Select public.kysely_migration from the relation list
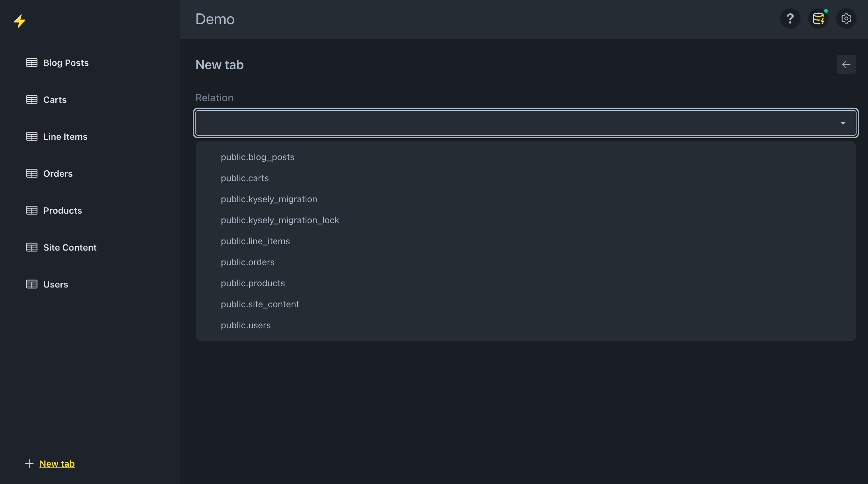 269,199
